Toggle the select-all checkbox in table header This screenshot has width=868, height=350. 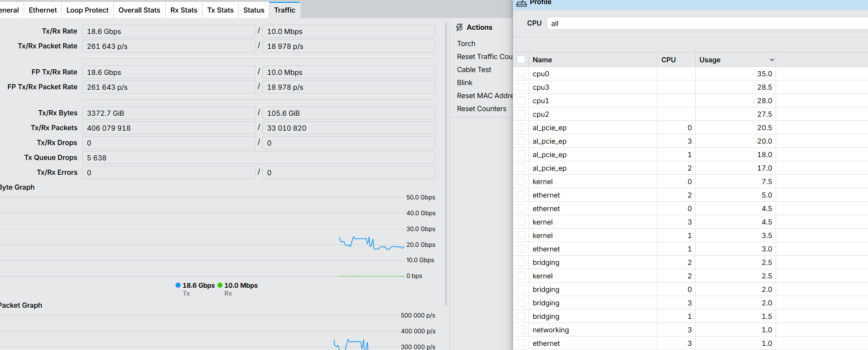(521, 60)
